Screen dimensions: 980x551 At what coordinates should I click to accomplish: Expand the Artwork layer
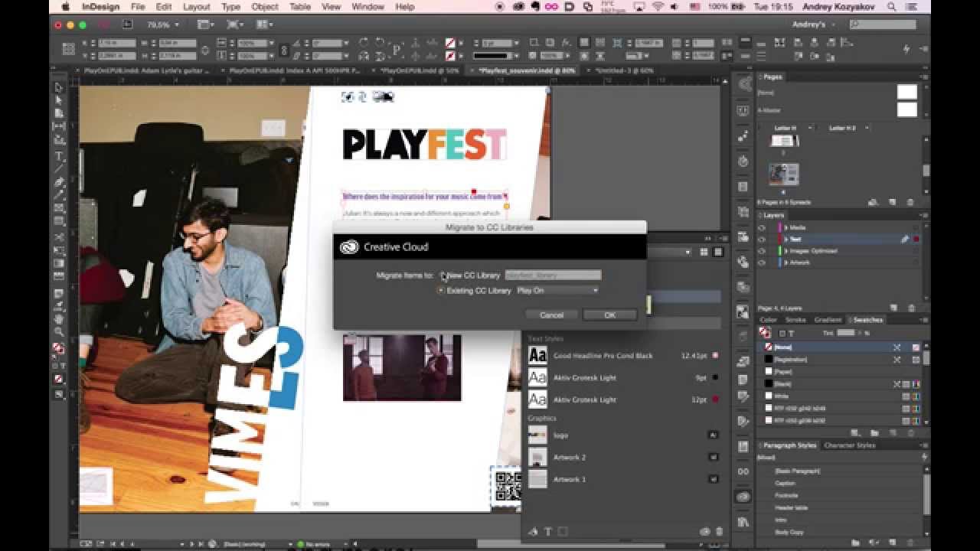pyautogui.click(x=786, y=262)
